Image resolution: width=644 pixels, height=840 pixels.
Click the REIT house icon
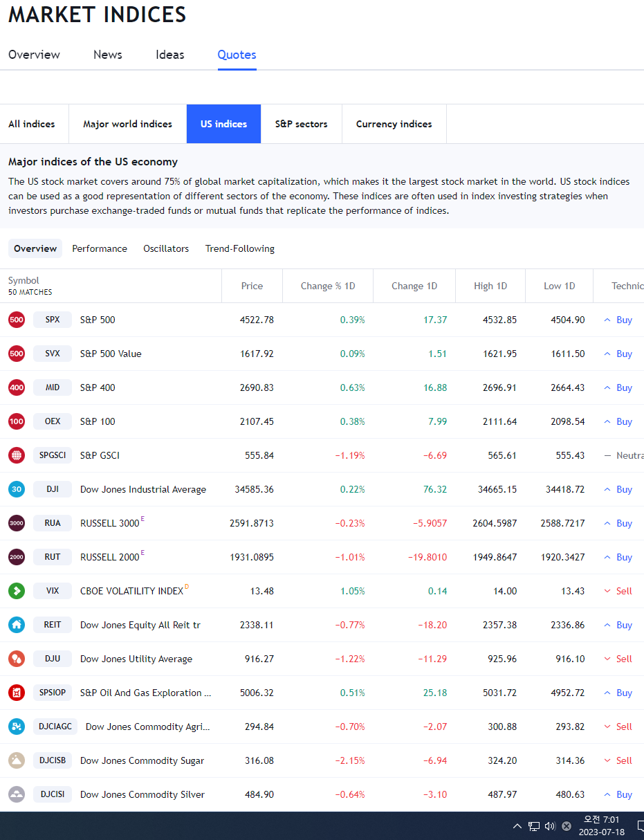click(x=17, y=625)
